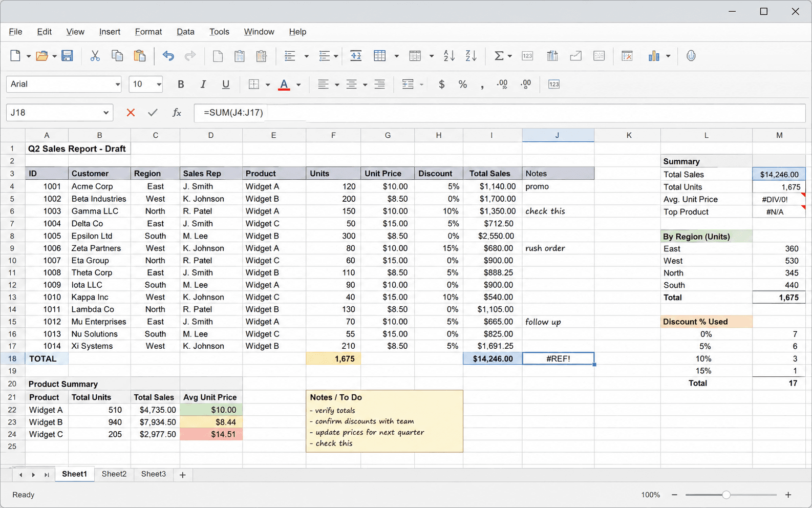This screenshot has width=812, height=508.
Task: Click the last decimal places icon before the 123 box
Action: click(525, 84)
